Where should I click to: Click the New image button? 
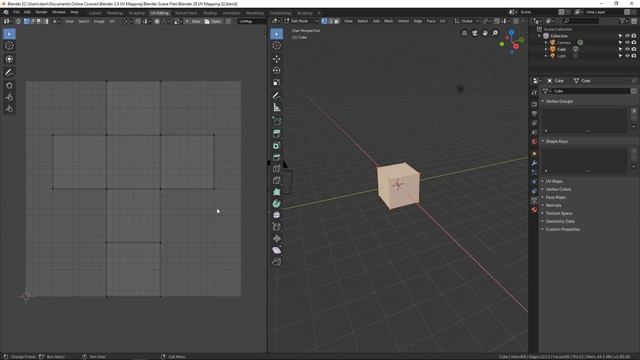193,21
